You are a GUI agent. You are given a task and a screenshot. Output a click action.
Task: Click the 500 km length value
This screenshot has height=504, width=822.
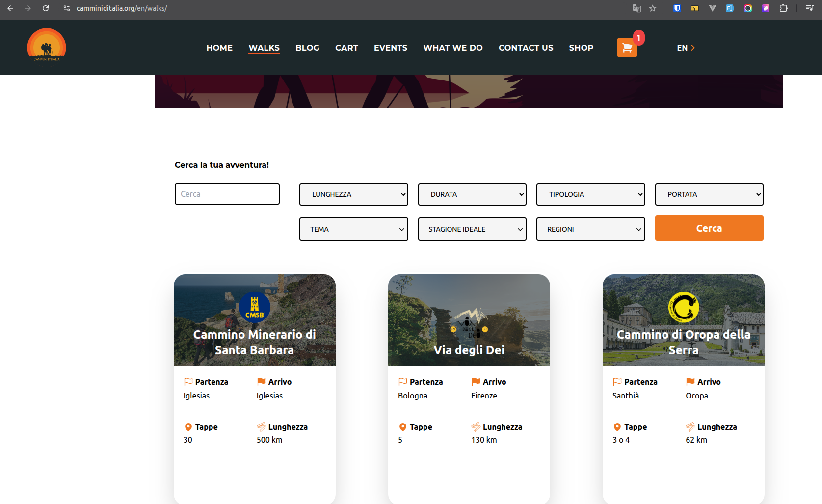[x=269, y=440]
